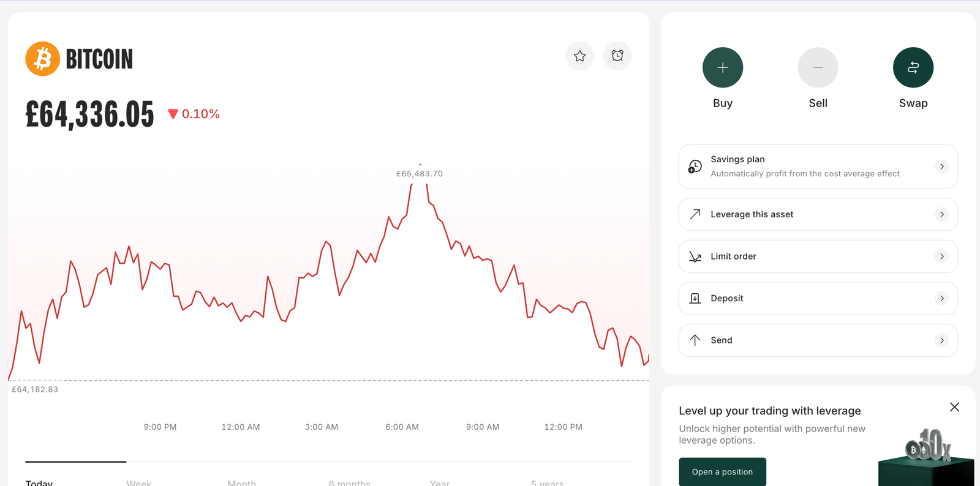The height and width of the screenshot is (486, 980).
Task: Click the Buy label text
Action: (723, 103)
